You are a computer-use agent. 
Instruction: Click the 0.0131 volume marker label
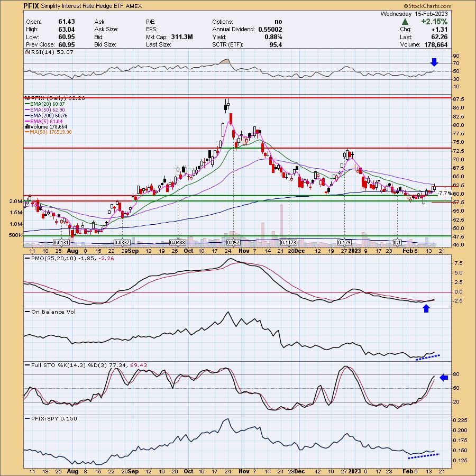pyautogui.click(x=62, y=243)
